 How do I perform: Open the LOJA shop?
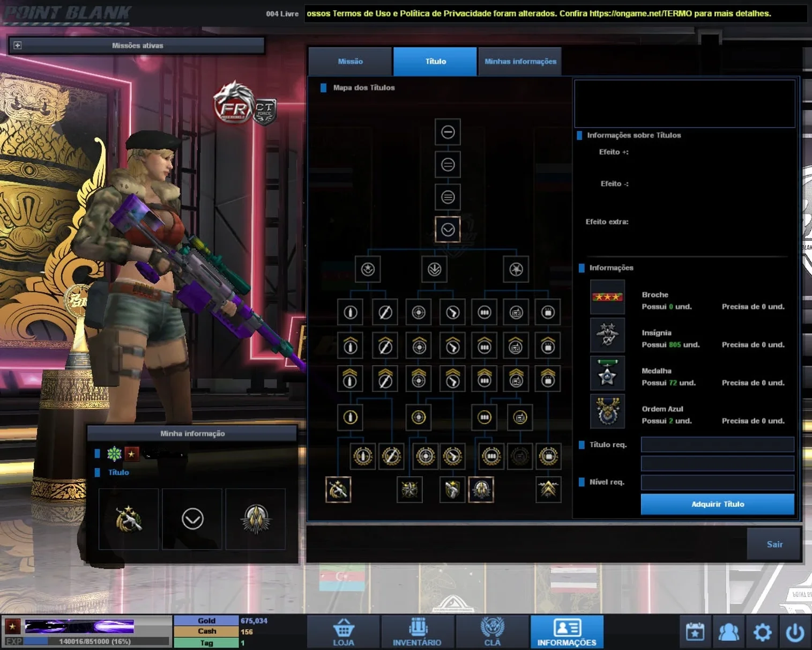coord(344,632)
